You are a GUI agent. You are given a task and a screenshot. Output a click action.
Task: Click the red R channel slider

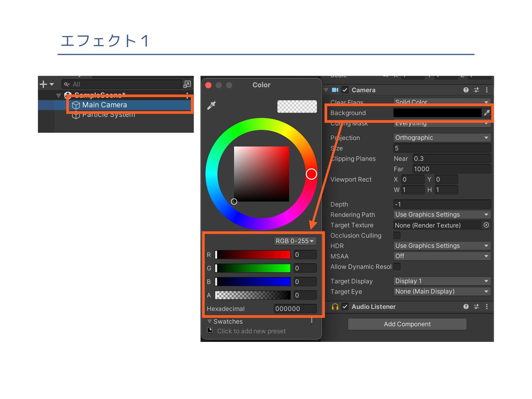(253, 255)
